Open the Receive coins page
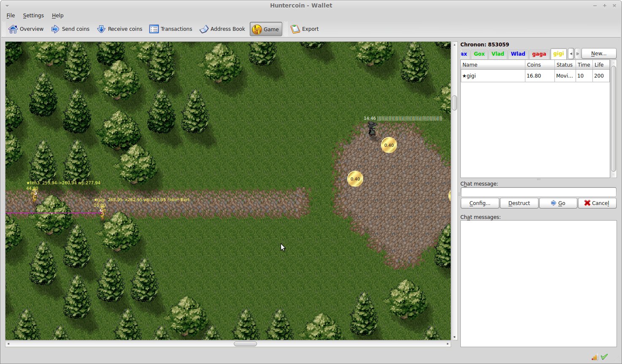Screen dimensions: 622x364 coord(120,29)
